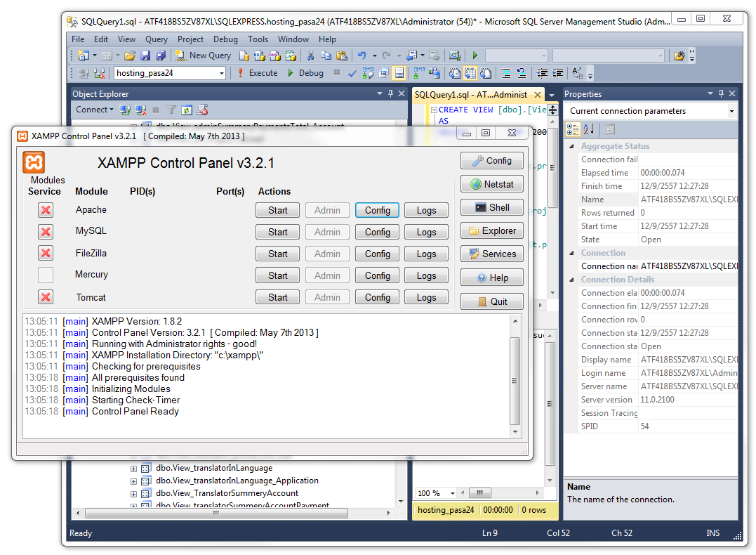Sort Properties alphabetically using the A-Z icon

[x=590, y=129]
